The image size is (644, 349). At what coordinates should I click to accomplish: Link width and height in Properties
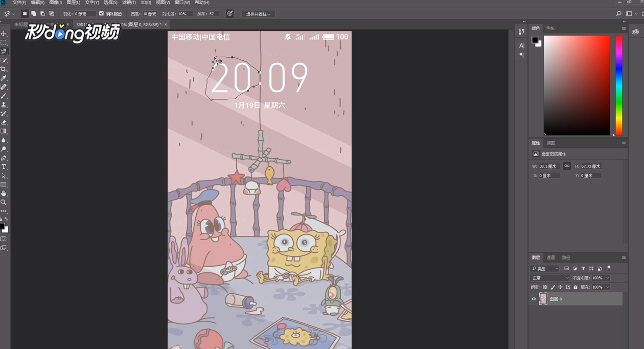(567, 166)
